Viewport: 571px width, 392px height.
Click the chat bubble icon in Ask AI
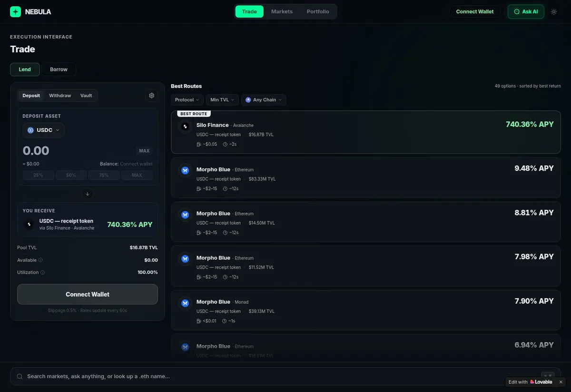click(517, 11)
